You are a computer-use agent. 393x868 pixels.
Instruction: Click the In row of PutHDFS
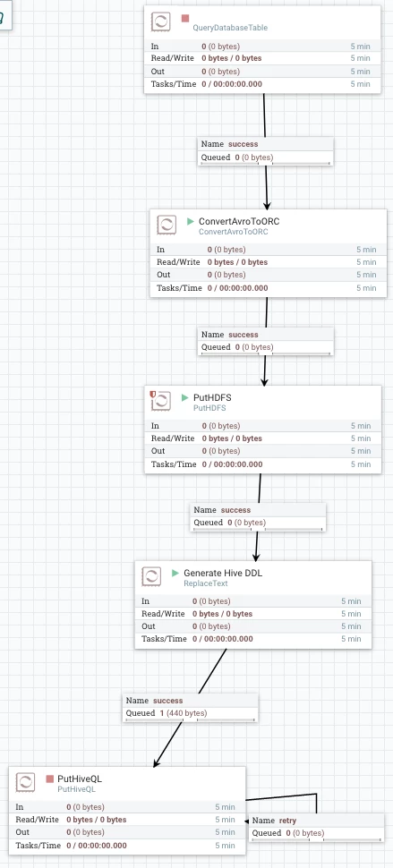point(263,426)
